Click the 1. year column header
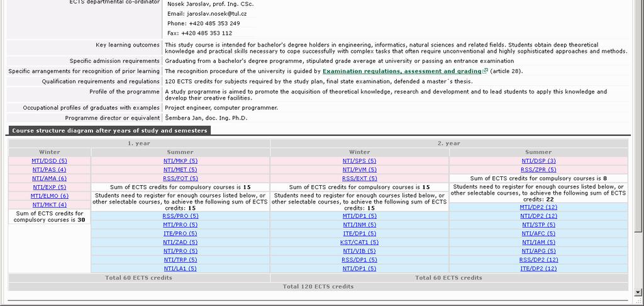Image resolution: width=644 pixels, height=306 pixels. tap(139, 144)
